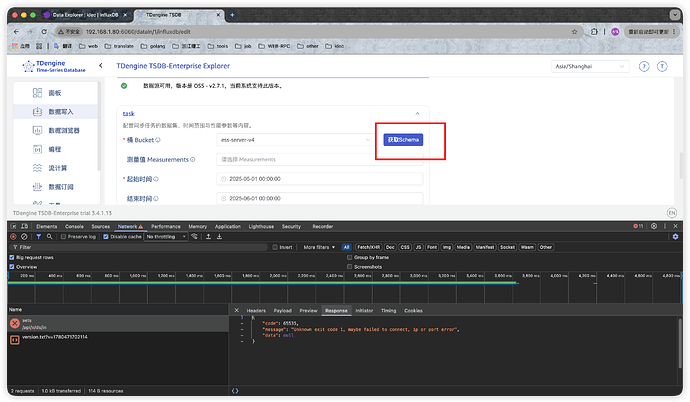Open the browser tab search dropdown
This screenshot has height=402, width=690.
point(675,15)
